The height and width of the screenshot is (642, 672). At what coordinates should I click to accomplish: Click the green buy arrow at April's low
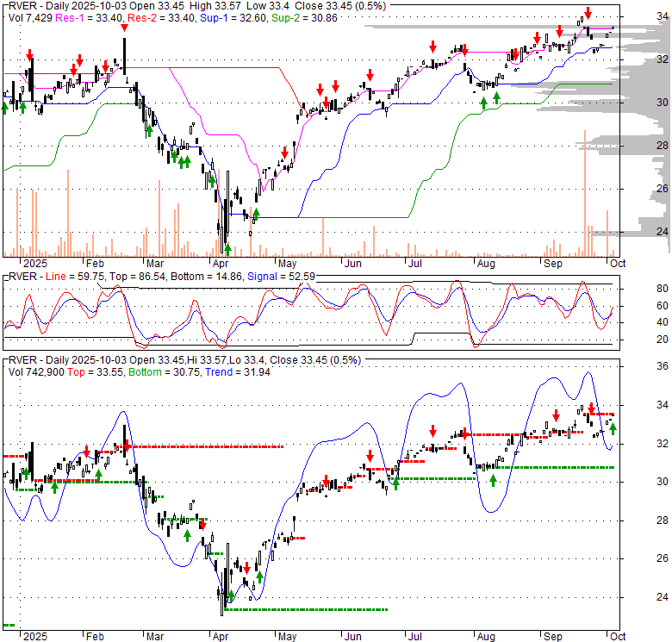pos(227,248)
